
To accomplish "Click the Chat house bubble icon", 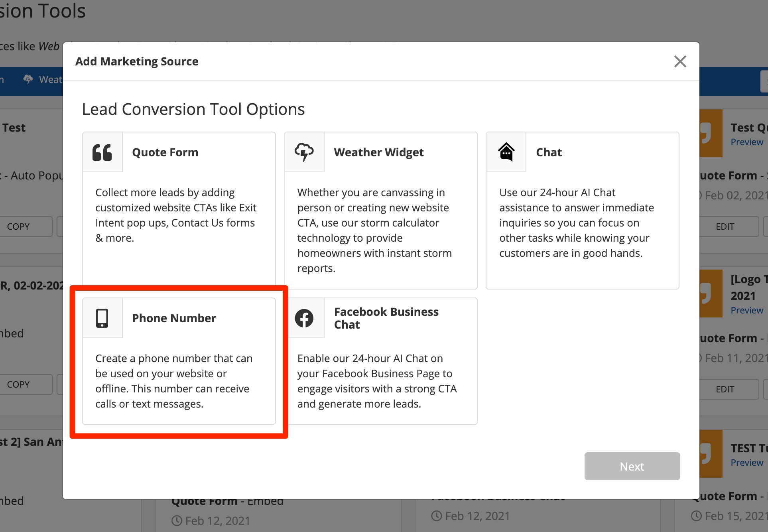I will click(506, 152).
